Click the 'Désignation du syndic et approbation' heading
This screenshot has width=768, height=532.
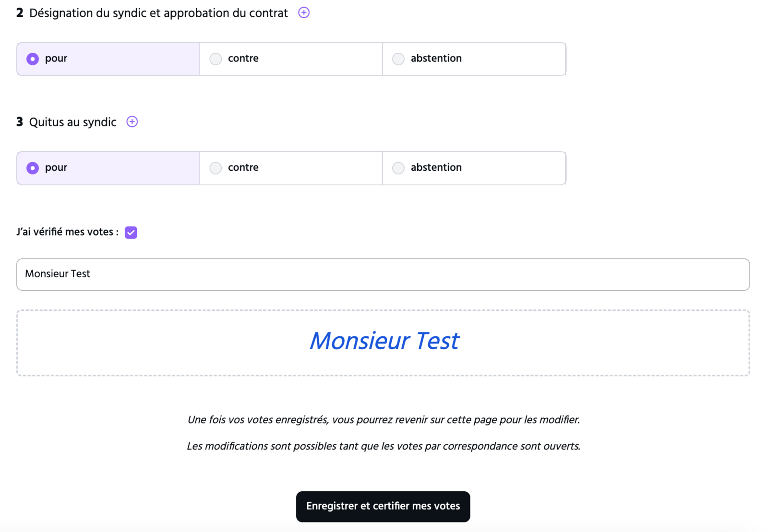click(158, 13)
